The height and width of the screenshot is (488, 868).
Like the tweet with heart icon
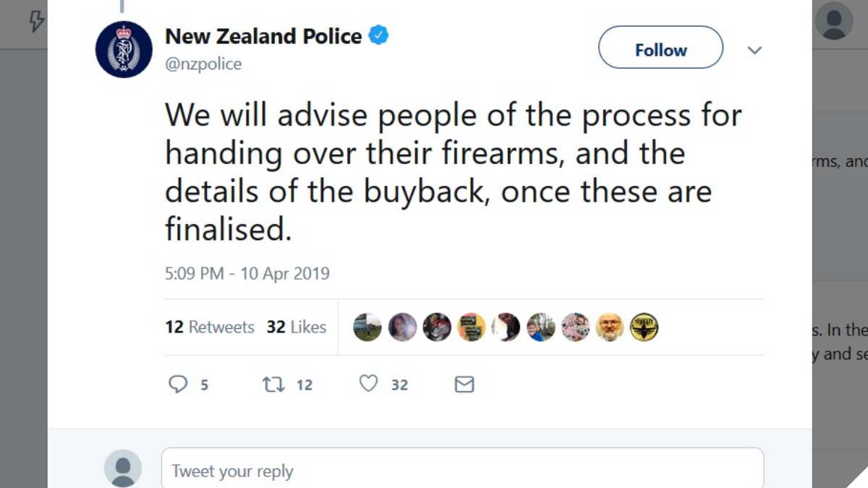click(369, 384)
